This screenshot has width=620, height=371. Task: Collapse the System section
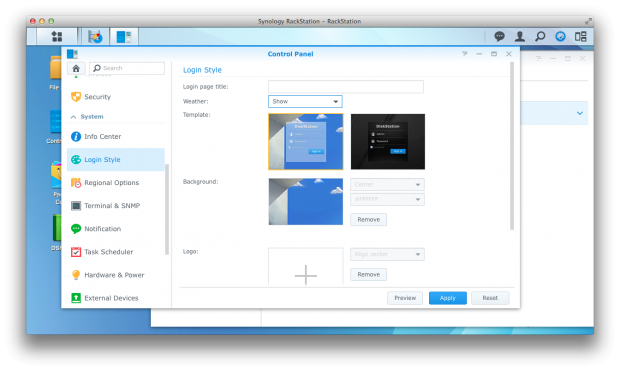click(73, 117)
